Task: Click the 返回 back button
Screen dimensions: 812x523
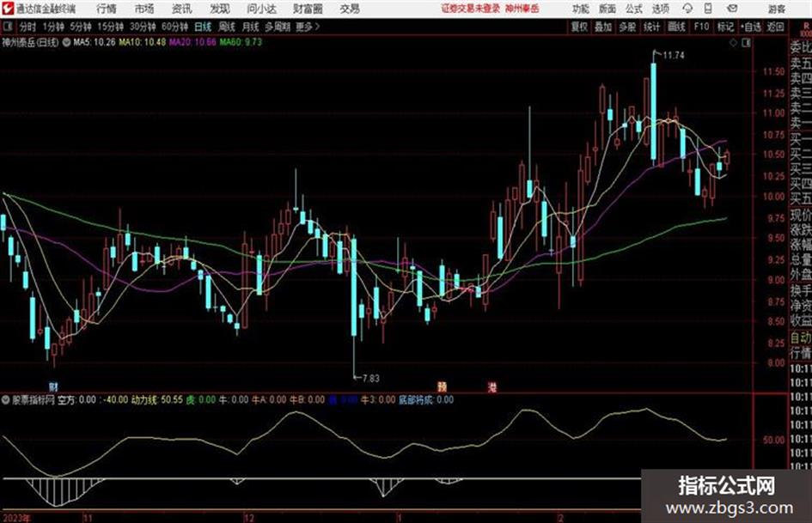Action: [x=776, y=27]
